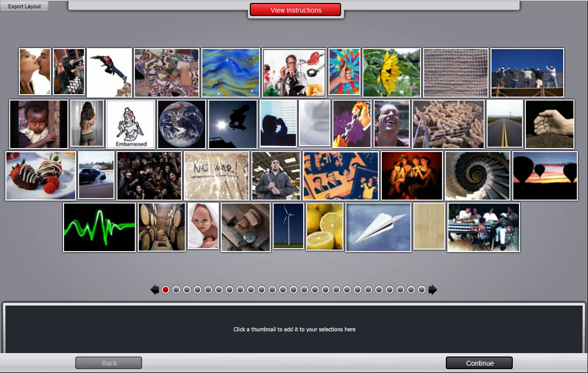588x373 pixels.
Task: Click the View Instructions button
Action: pos(295,10)
